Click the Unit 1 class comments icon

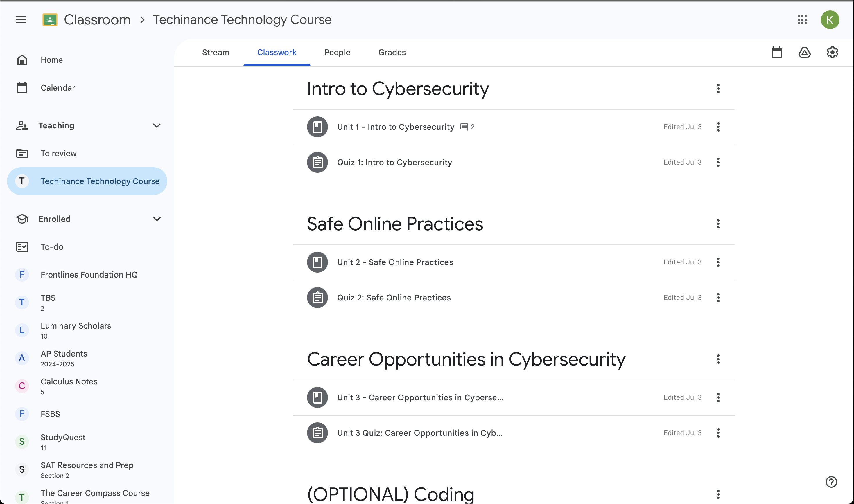(464, 127)
